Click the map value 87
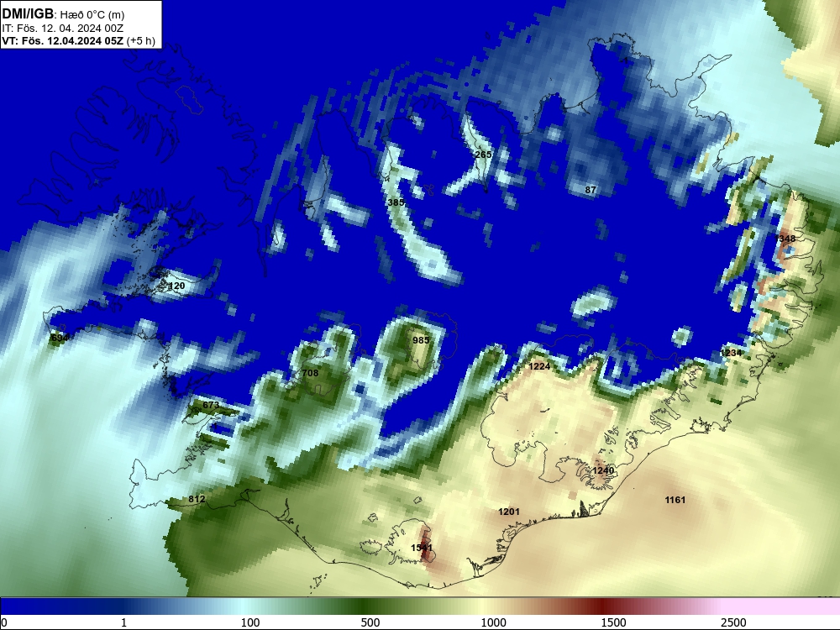This screenshot has height=630, width=840. (x=591, y=190)
